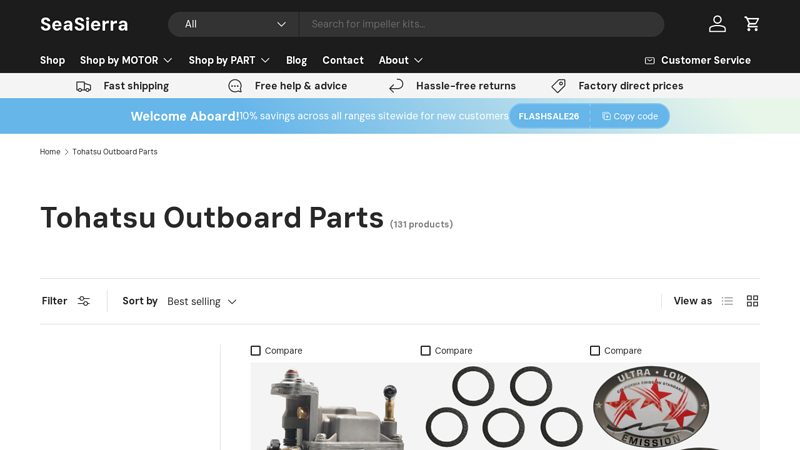Switch to list view icon
800x450 pixels.
coord(727,301)
